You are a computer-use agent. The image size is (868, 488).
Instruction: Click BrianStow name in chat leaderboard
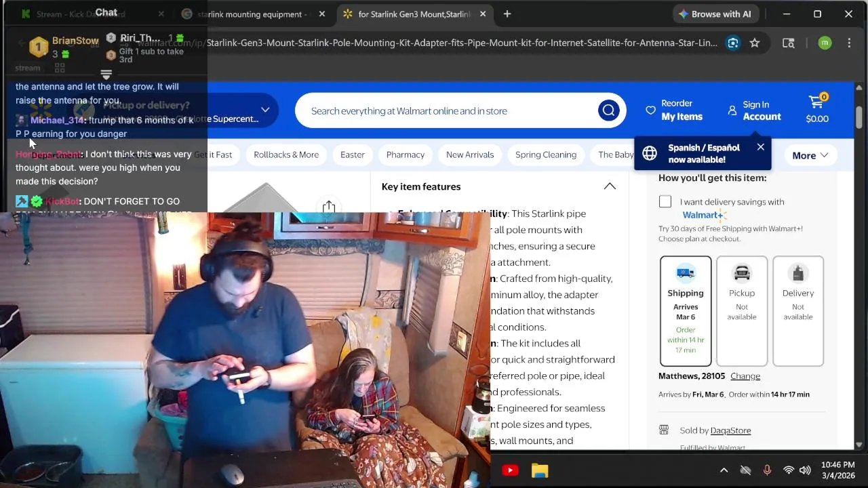pyautogui.click(x=75, y=41)
